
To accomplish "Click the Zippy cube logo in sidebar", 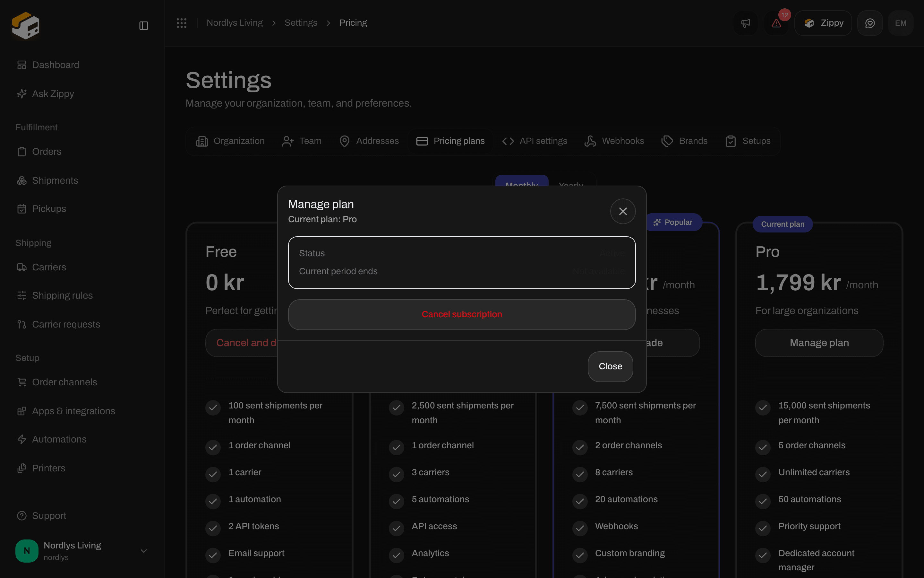I will (x=26, y=25).
